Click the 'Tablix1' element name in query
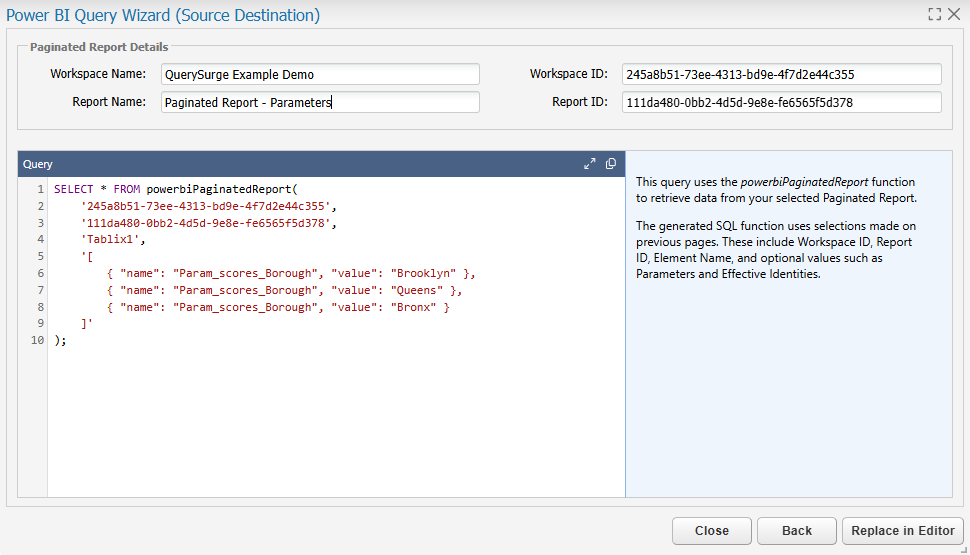This screenshot has width=970, height=555. 113,239
